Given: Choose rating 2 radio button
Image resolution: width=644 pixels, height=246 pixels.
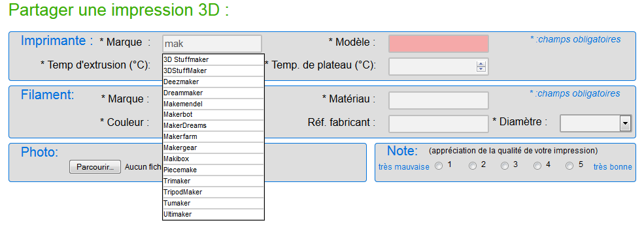Looking at the screenshot, I should [x=472, y=166].
